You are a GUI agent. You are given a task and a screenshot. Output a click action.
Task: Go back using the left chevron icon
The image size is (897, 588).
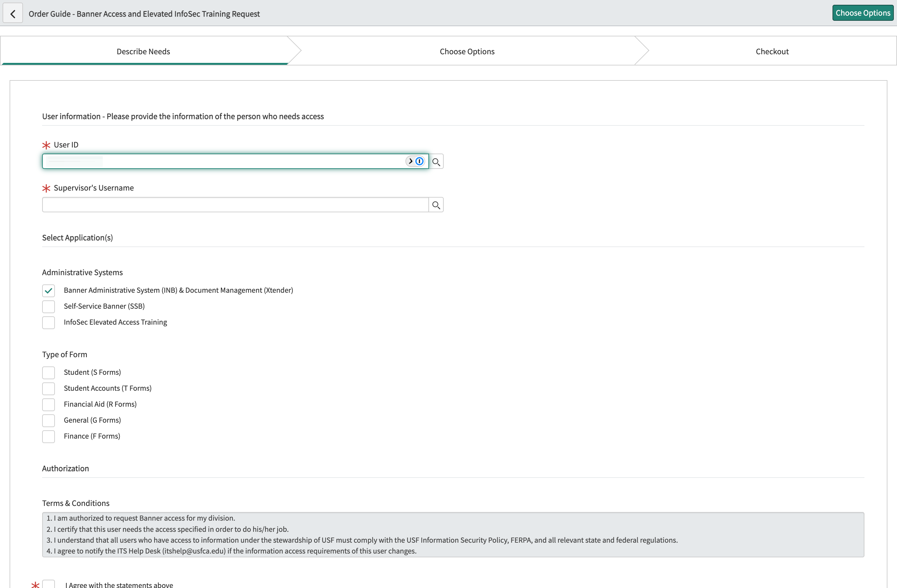point(13,14)
